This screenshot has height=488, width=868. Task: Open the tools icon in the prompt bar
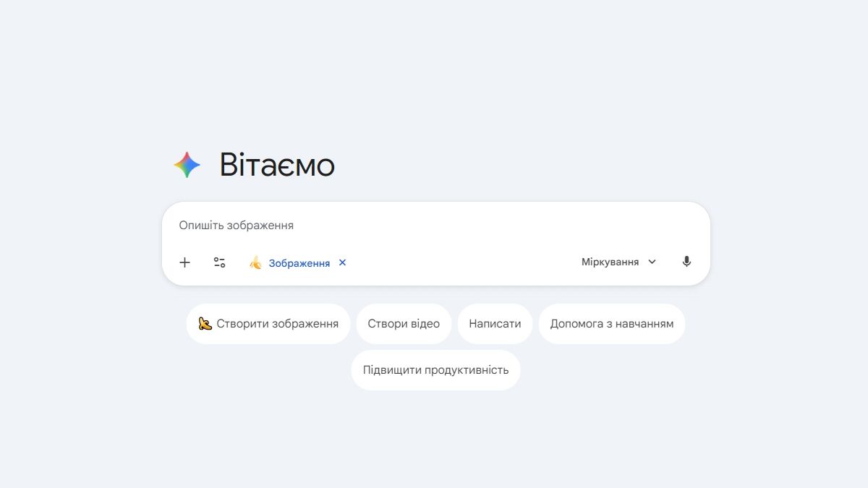pyautogui.click(x=219, y=262)
